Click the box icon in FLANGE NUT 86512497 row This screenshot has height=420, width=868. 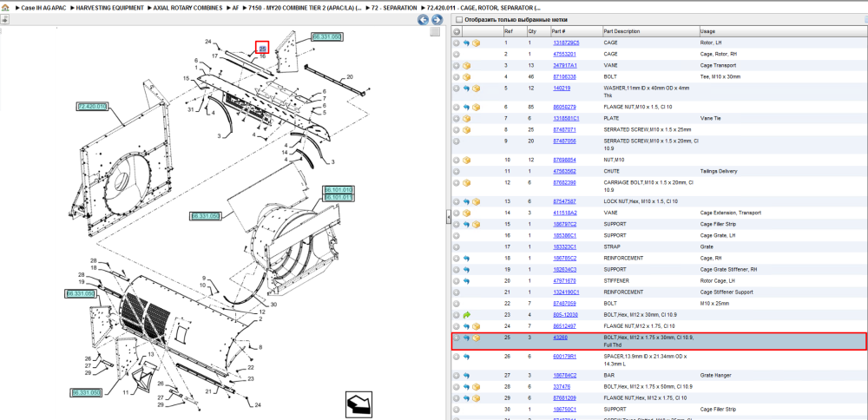476,326
